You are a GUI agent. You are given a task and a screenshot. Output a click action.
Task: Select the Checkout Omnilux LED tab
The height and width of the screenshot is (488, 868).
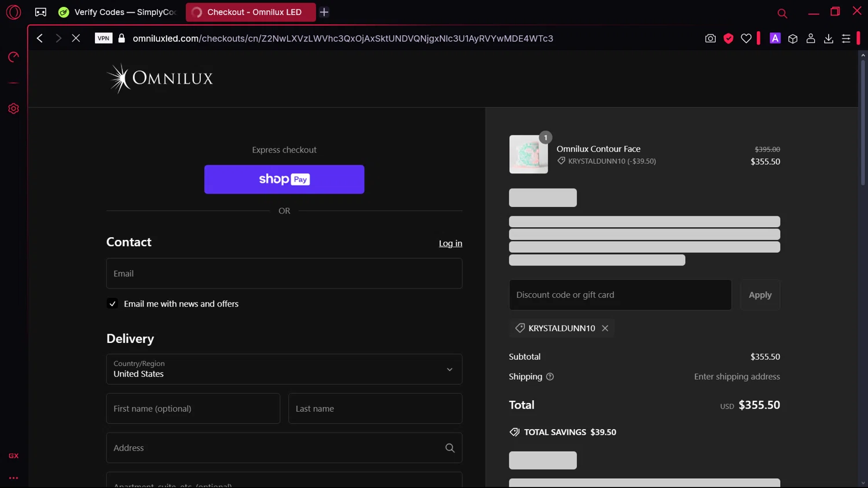coord(251,12)
